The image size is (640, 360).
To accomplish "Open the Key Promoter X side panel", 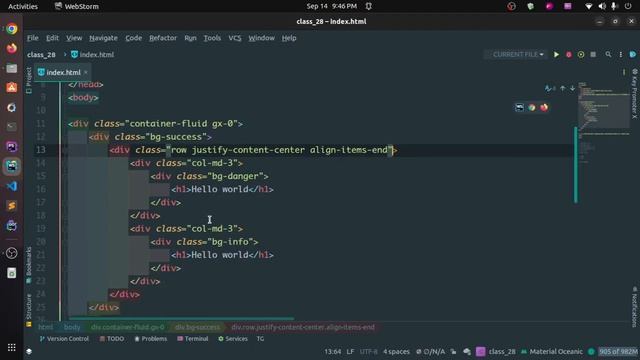I will click(634, 93).
